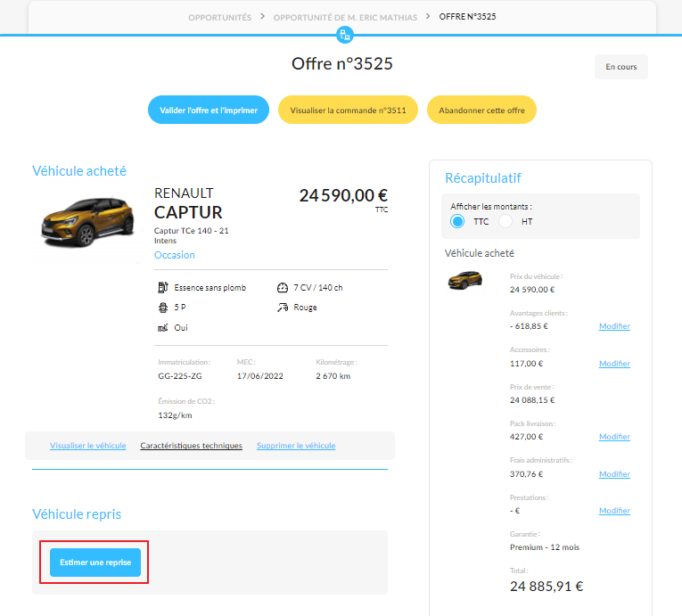Image resolution: width=682 pixels, height=616 pixels.
Task: Modify Accessoires amount
Action: [614, 364]
